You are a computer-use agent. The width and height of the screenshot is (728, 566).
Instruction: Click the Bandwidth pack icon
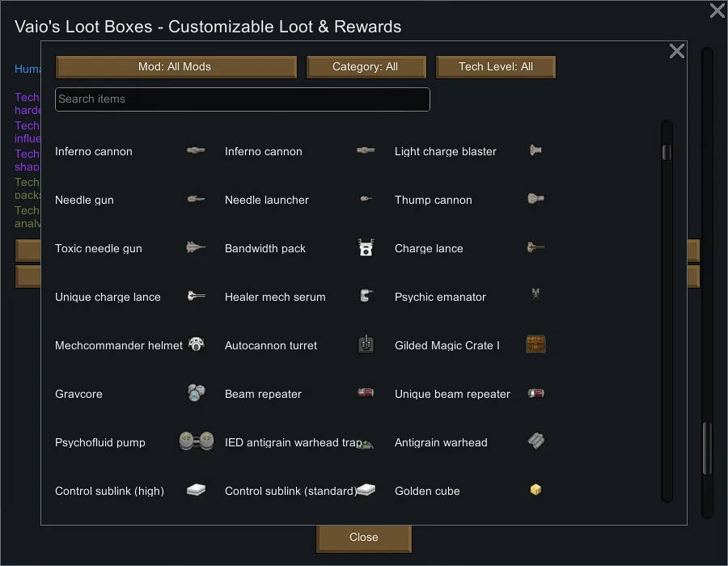(x=366, y=248)
